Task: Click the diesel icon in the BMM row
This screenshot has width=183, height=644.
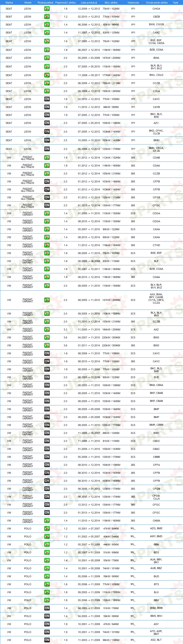Action: (47, 140)
